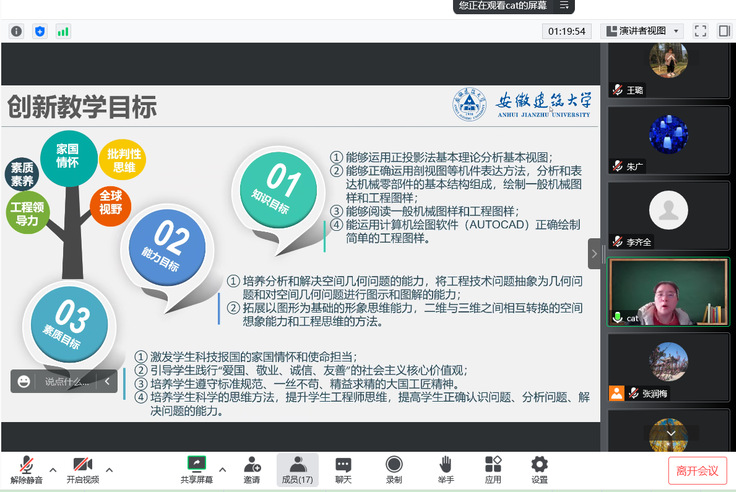Enter full screen mode
The height and width of the screenshot is (492, 736).
coord(700,31)
